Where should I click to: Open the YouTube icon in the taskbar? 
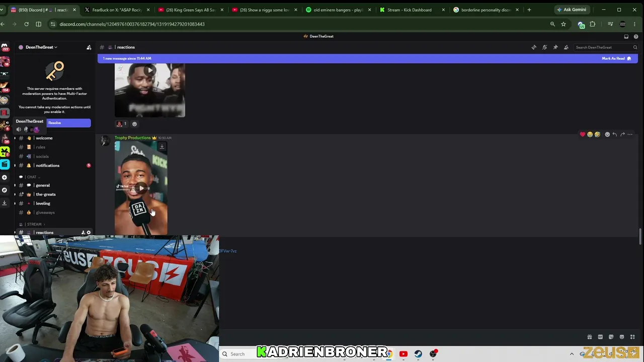(403, 354)
